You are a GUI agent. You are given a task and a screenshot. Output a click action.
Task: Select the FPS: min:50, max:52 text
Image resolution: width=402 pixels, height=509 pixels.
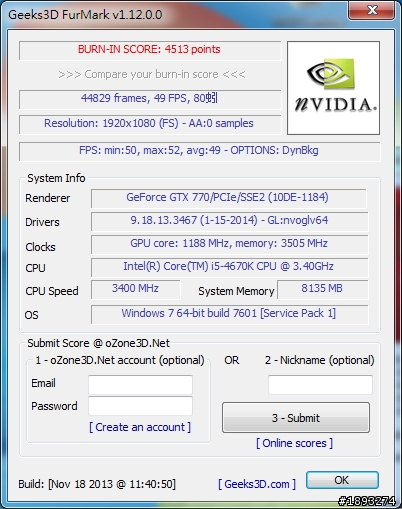[x=199, y=150]
